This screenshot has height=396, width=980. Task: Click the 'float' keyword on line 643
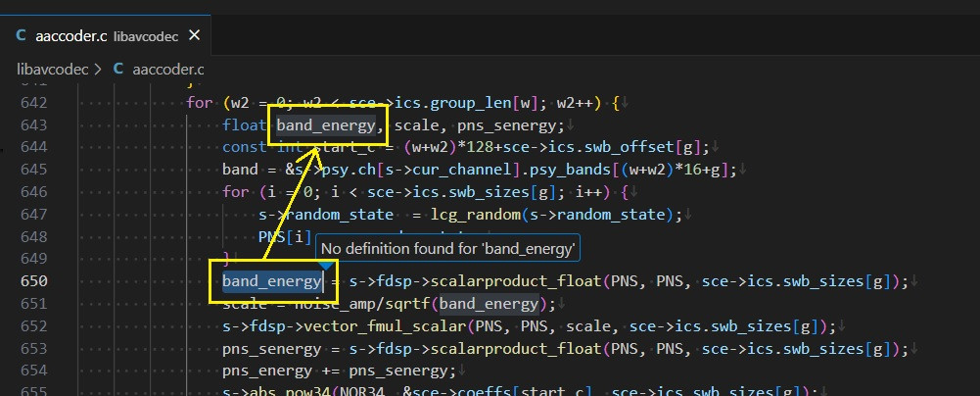pyautogui.click(x=245, y=125)
